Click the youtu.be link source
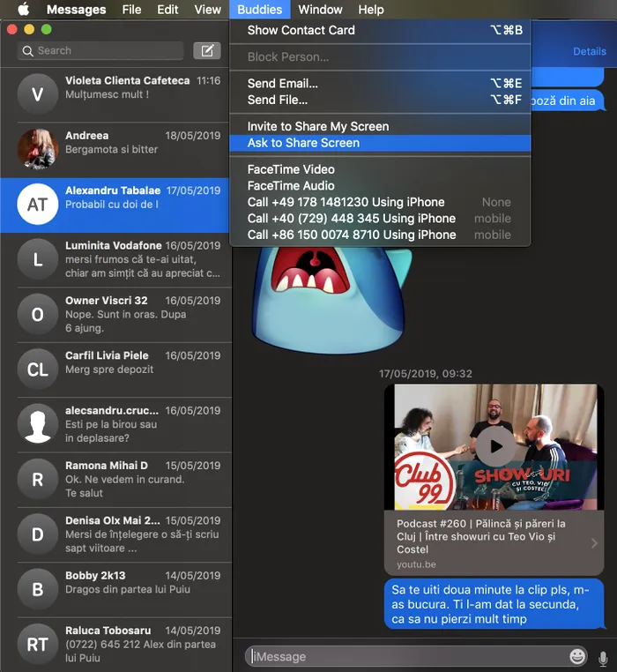This screenshot has width=617, height=672. (416, 564)
